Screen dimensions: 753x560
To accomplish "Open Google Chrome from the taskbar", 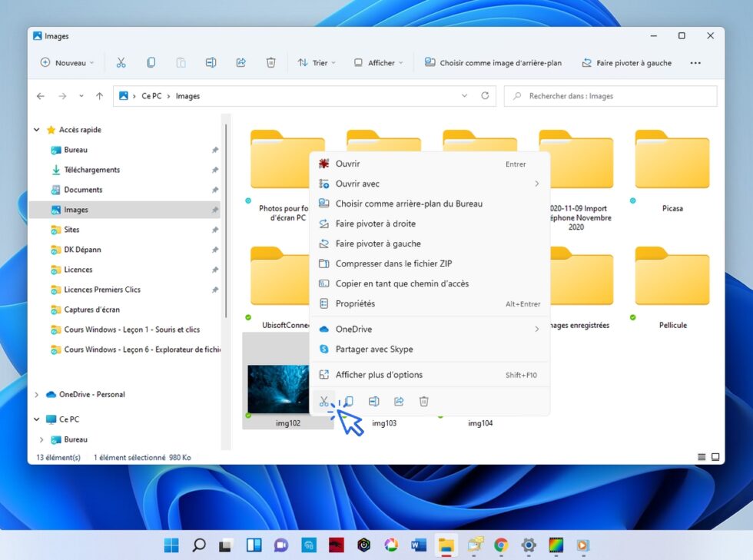I will coord(501,545).
